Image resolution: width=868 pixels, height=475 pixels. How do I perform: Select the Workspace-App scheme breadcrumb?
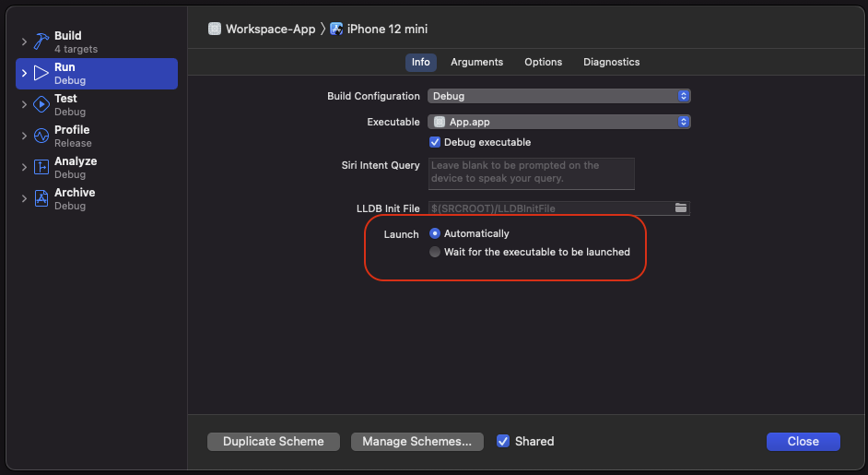click(x=262, y=29)
